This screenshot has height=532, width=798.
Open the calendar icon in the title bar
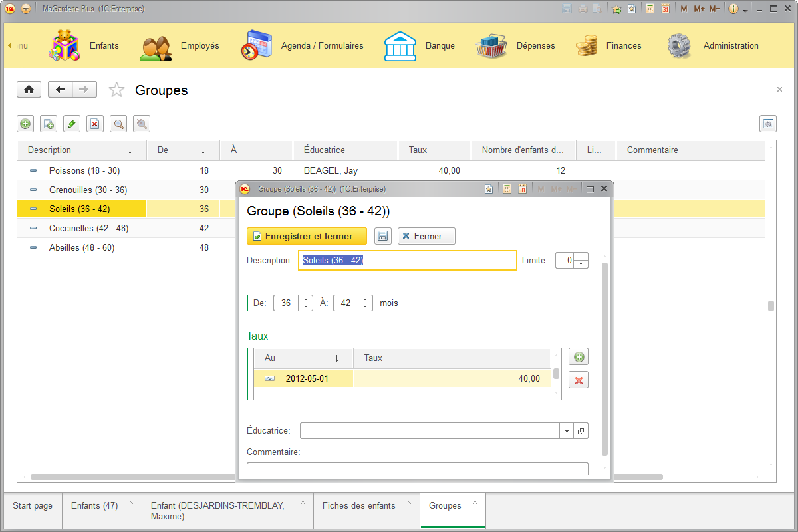pyautogui.click(x=665, y=8)
